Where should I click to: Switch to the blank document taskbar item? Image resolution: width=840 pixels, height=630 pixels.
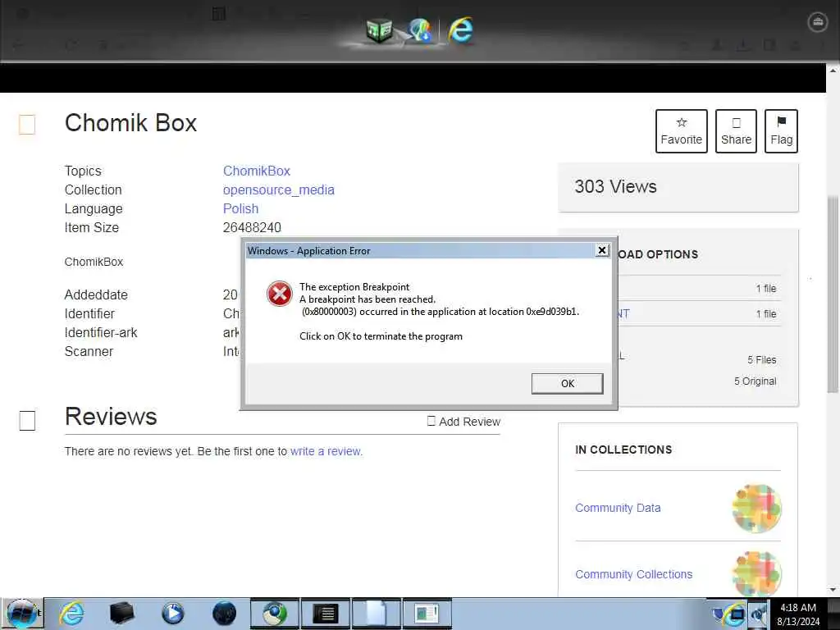point(376,614)
